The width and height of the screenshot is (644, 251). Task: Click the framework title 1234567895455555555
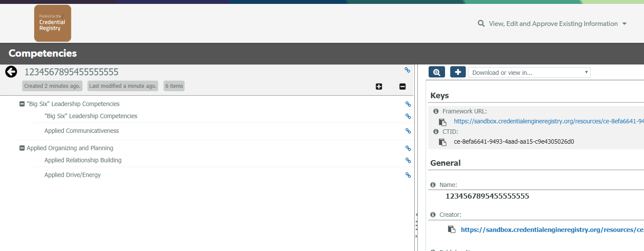[71, 72]
